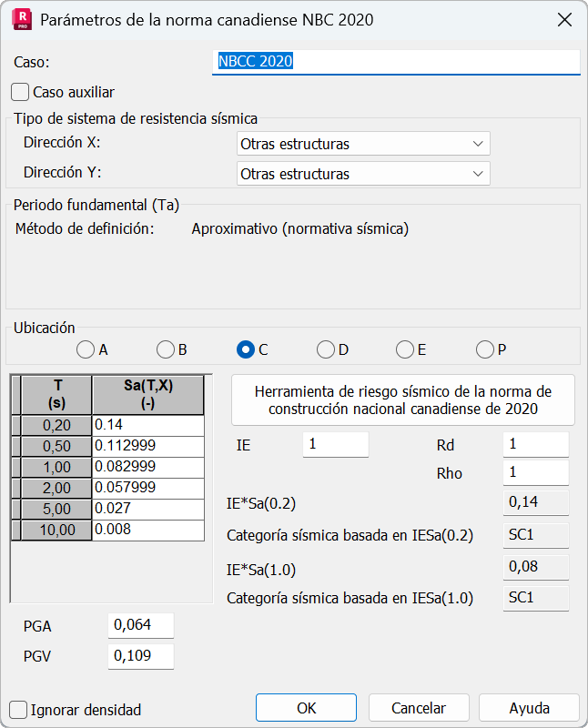
Task: Open the Dirección Y dropdown
Action: pyautogui.click(x=363, y=174)
